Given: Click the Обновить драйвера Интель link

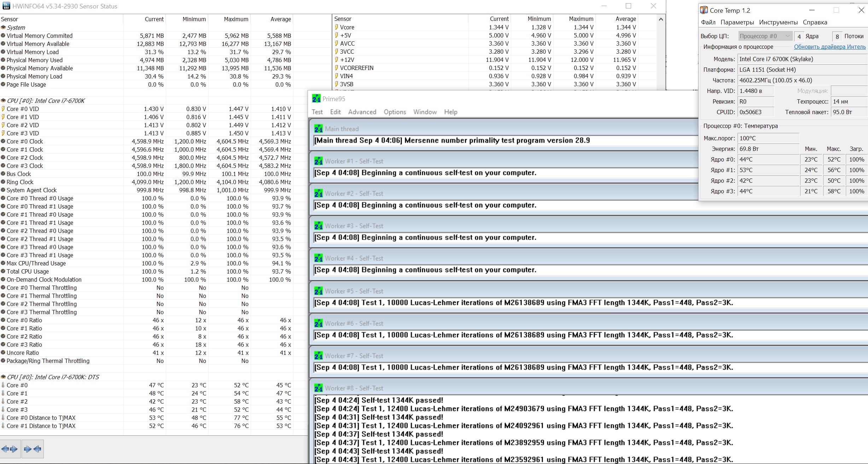Looking at the screenshot, I should click(829, 47).
